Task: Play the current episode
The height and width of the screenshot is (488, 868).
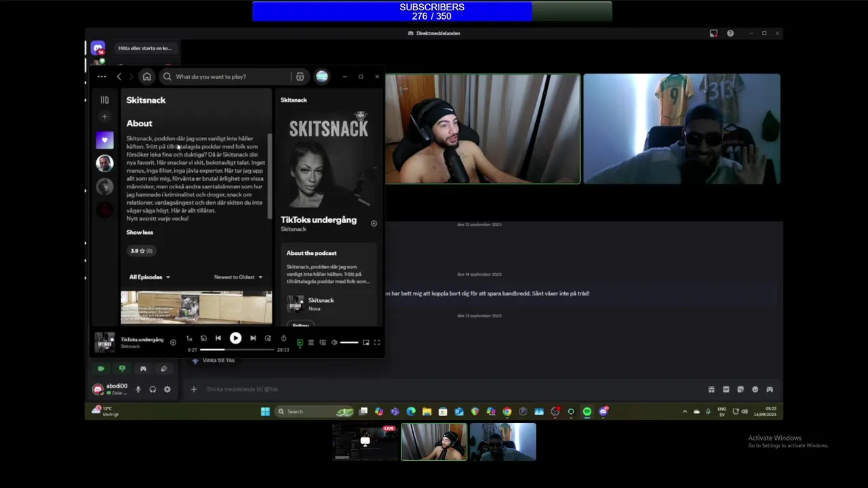Action: 235,338
